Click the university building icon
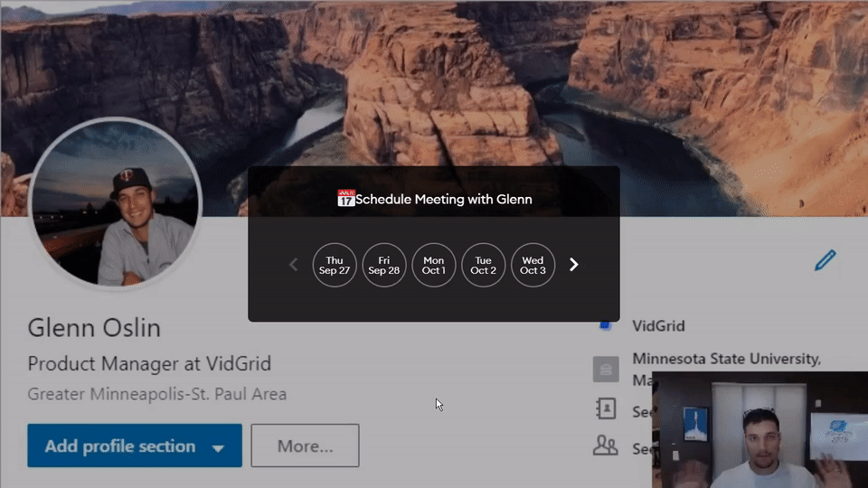 pyautogui.click(x=606, y=369)
